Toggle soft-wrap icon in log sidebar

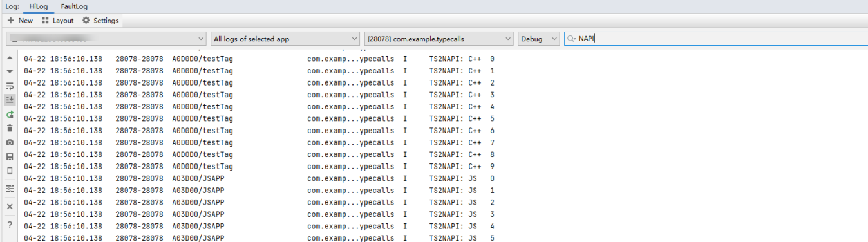(x=10, y=86)
